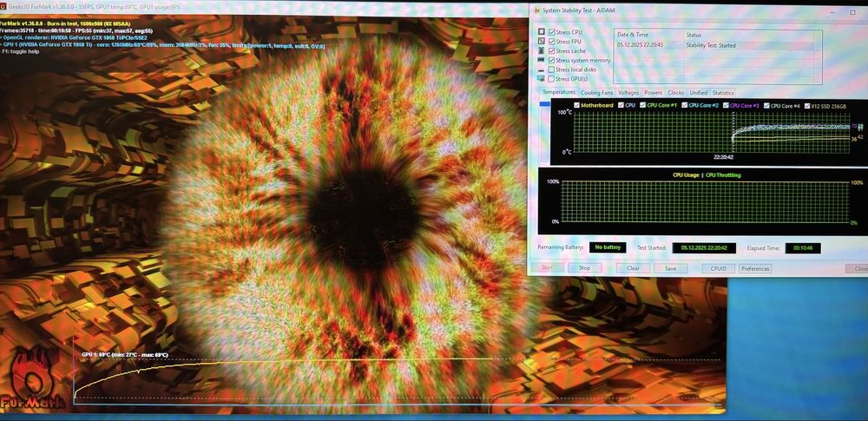Click the 'Remaining Battery:' label
868x421 pixels.
[560, 247]
